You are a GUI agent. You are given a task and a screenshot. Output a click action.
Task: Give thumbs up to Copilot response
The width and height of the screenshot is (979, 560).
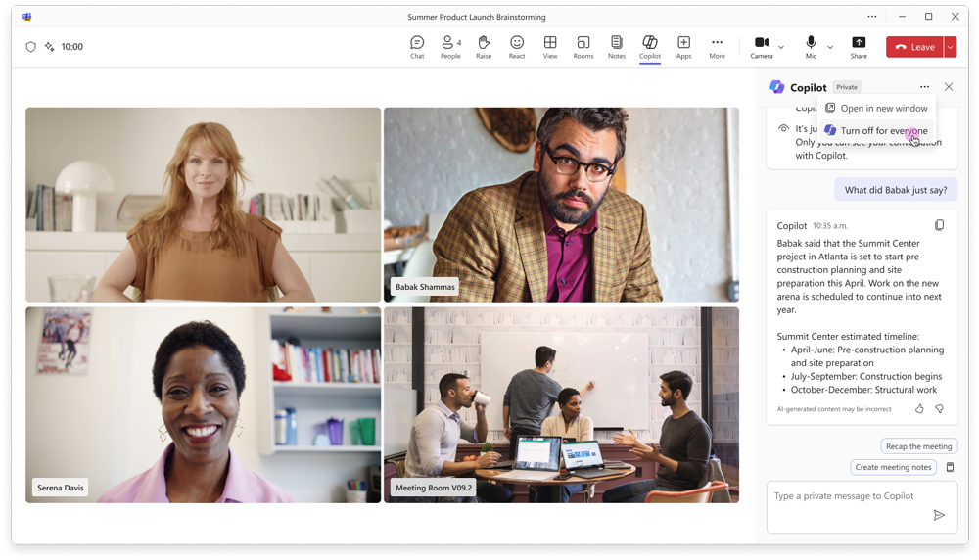[x=919, y=409]
